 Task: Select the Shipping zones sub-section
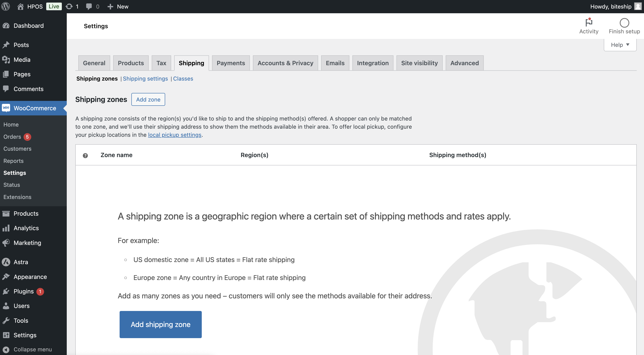[97, 79]
